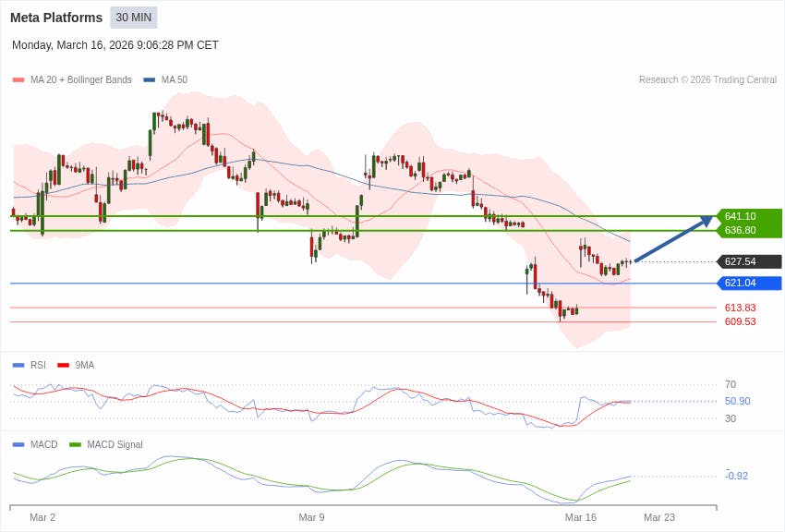Click the Meta Platforms chart title
Screen dimensions: 785x532
[56, 18]
